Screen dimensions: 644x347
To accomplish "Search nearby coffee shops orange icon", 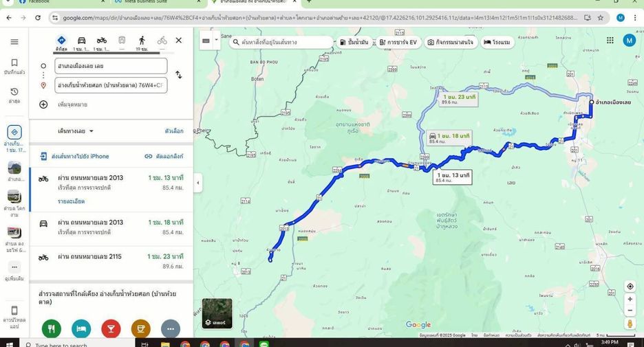I will pyautogui.click(x=141, y=328).
